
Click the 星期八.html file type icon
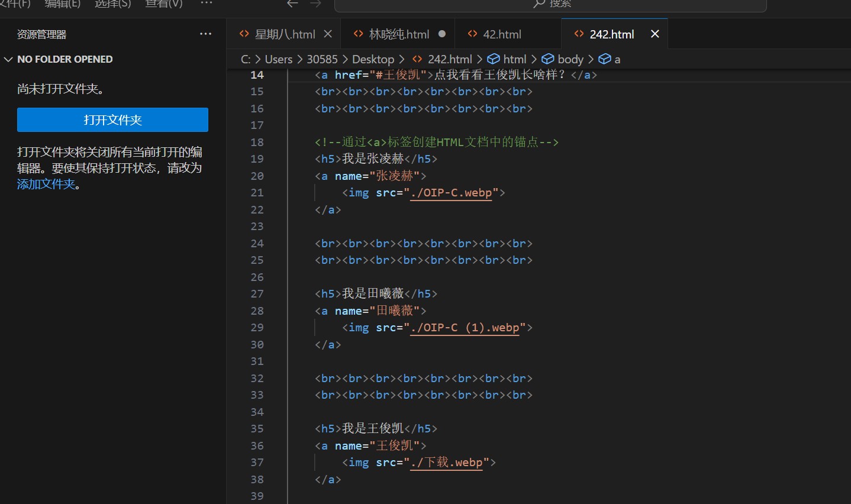[x=244, y=34]
